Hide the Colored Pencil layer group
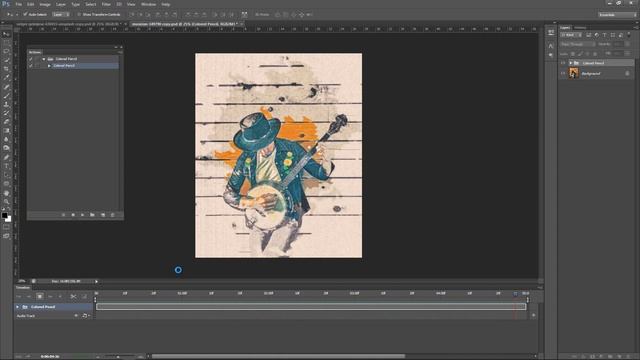Viewport: 640px width, 360px height. click(x=563, y=63)
